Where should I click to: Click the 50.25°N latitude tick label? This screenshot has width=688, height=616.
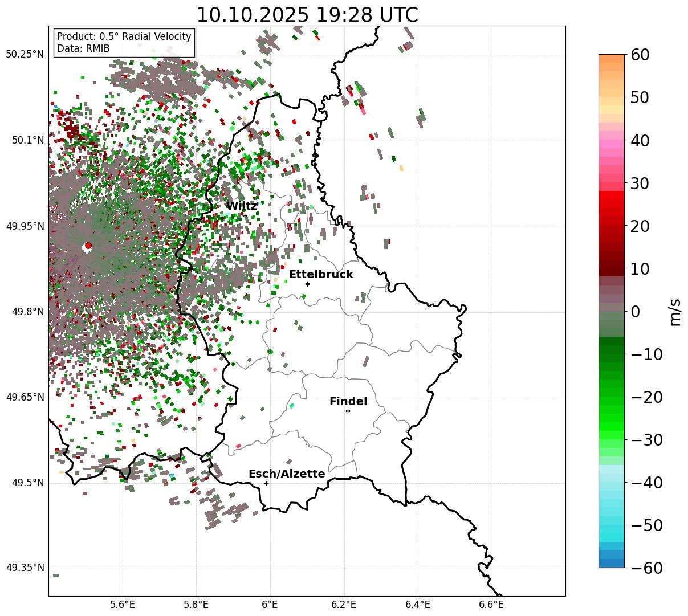(25, 55)
